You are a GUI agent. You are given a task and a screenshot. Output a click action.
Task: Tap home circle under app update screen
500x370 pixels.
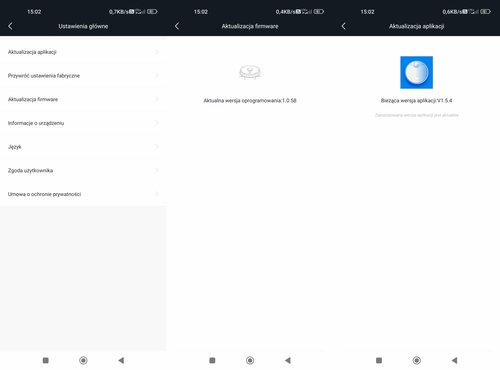[x=416, y=360]
